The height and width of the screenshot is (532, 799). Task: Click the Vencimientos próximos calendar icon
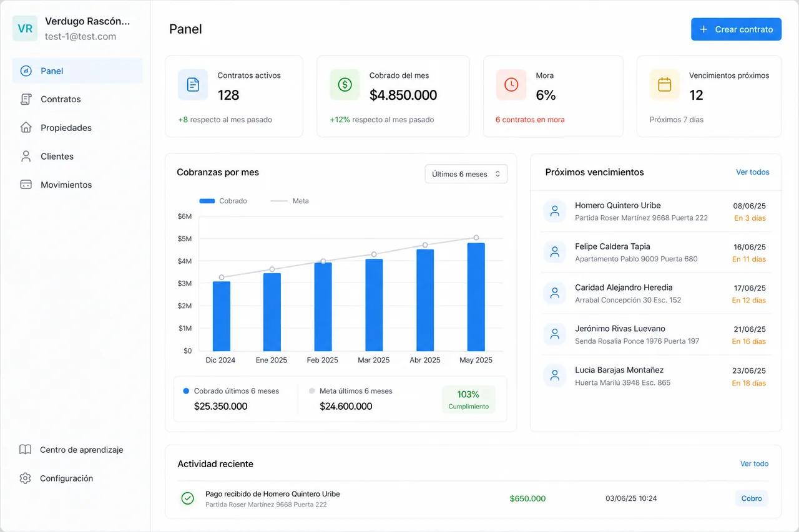(665, 84)
